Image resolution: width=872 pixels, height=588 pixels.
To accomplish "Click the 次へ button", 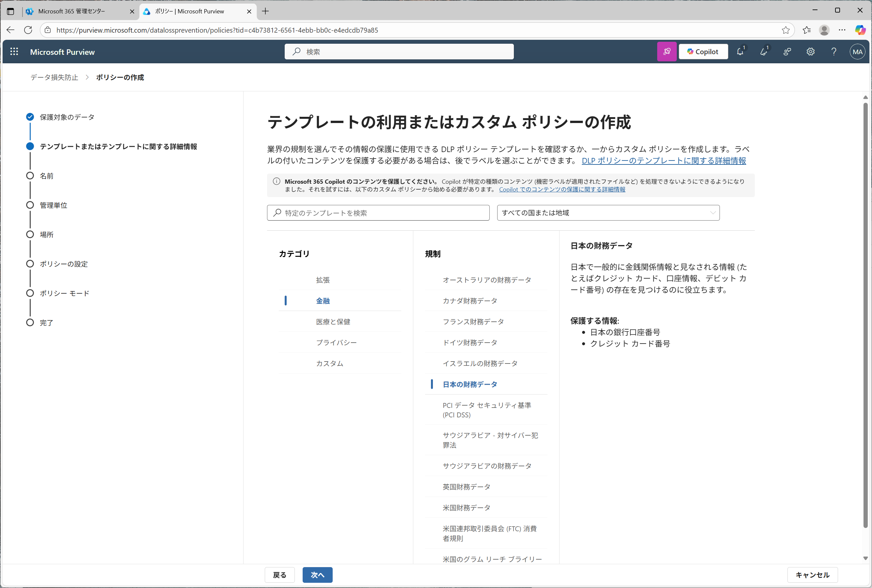I will 317,575.
